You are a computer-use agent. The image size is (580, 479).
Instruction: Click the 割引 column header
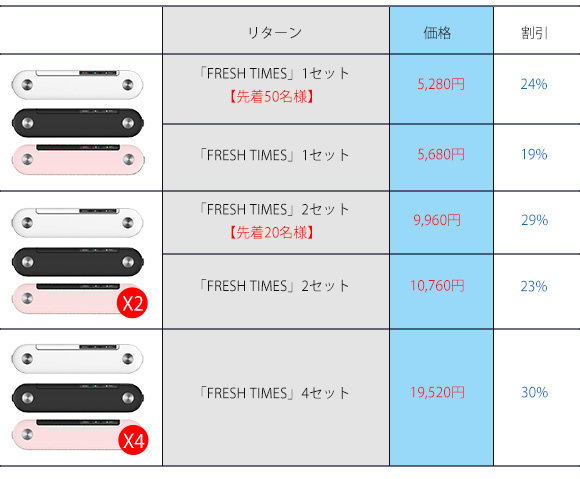(x=535, y=33)
